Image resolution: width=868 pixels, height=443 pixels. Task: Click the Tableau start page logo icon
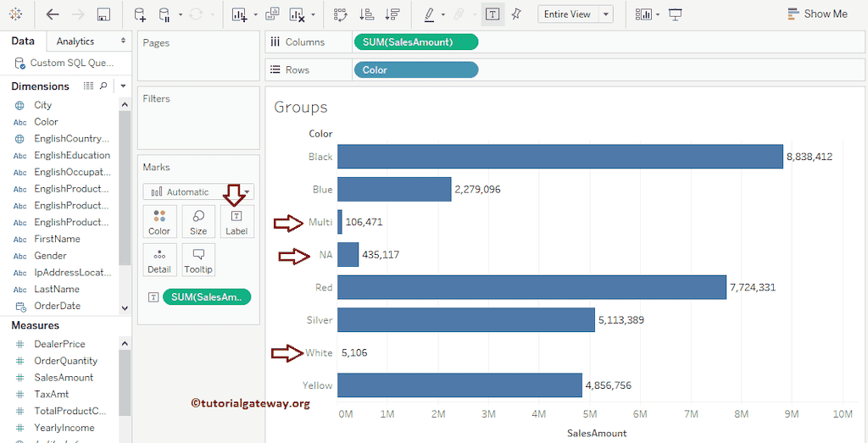pyautogui.click(x=16, y=14)
